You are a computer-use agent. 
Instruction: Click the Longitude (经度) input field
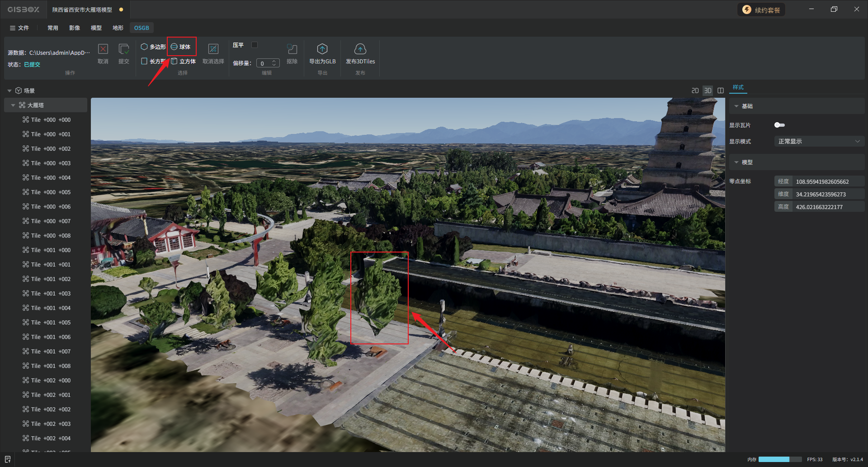828,181
